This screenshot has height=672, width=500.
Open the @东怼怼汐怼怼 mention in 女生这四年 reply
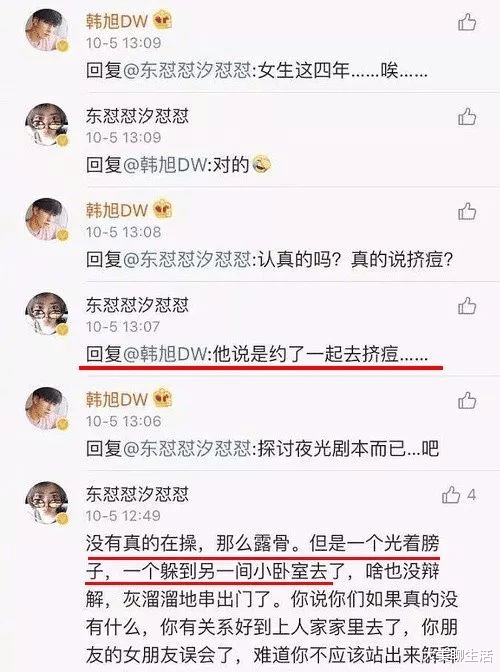pyautogui.click(x=187, y=71)
